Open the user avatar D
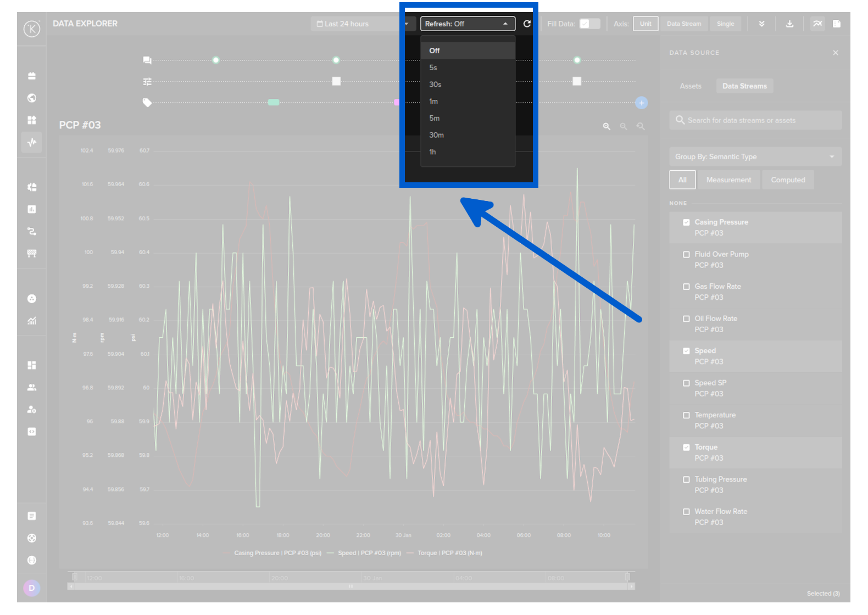The image size is (868, 615). point(31,588)
